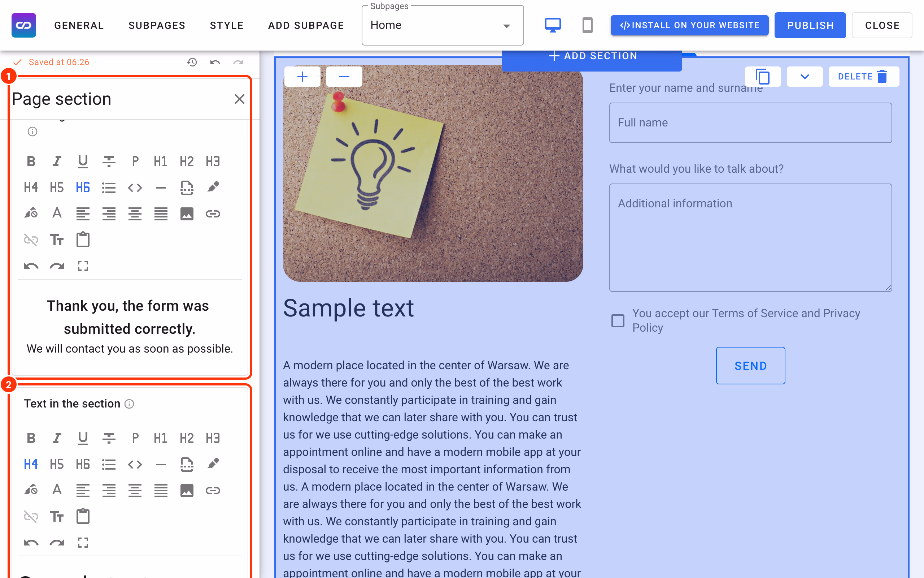Open the SUBPAGES menu

coord(157,25)
